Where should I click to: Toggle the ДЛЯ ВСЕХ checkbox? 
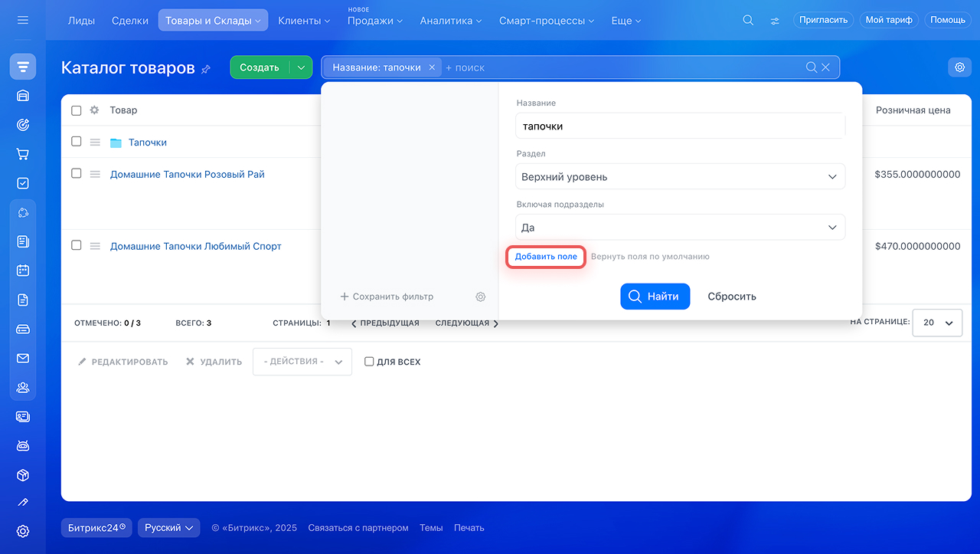tap(369, 362)
